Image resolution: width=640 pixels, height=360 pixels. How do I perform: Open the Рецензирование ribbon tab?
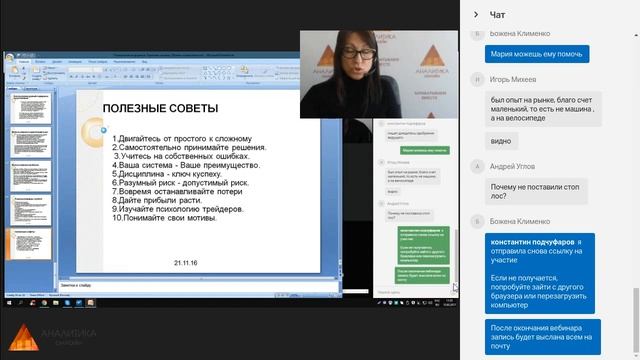point(124,62)
